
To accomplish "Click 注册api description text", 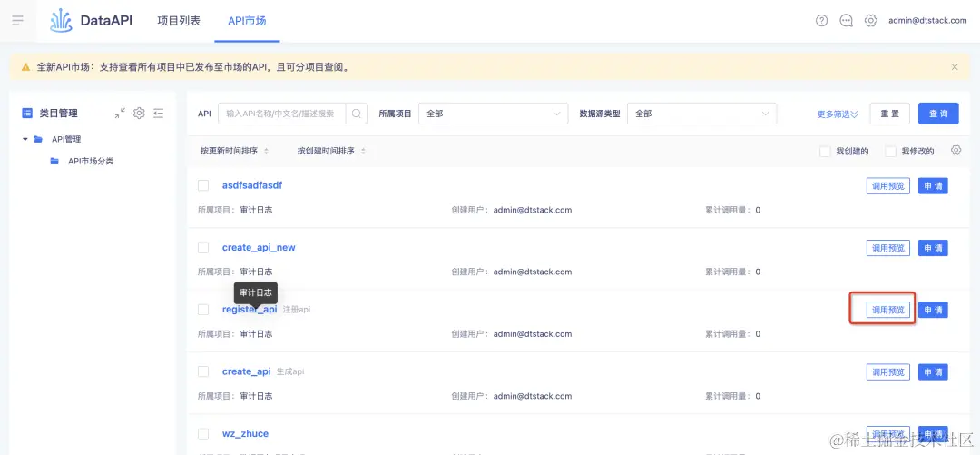I will coord(296,309).
